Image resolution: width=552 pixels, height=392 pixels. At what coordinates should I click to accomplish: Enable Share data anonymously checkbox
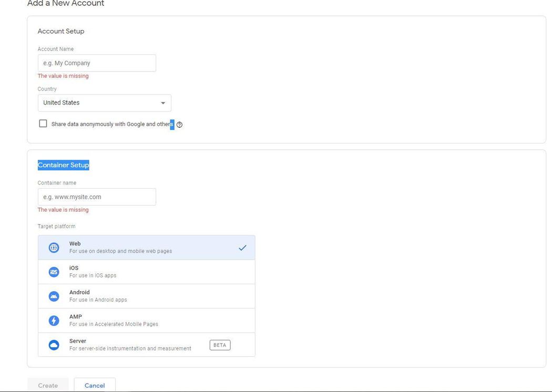pyautogui.click(x=43, y=124)
